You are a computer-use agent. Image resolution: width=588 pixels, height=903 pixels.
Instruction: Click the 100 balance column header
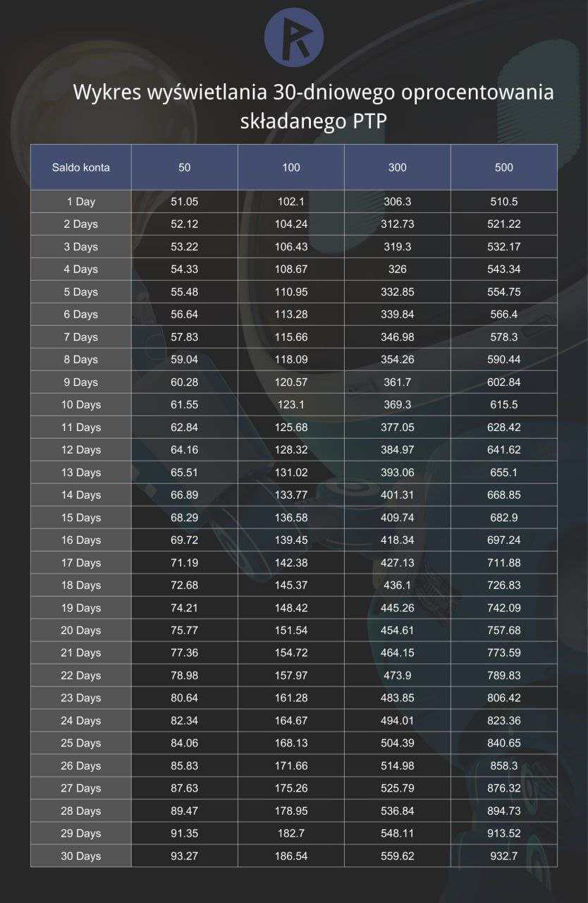pyautogui.click(x=291, y=167)
